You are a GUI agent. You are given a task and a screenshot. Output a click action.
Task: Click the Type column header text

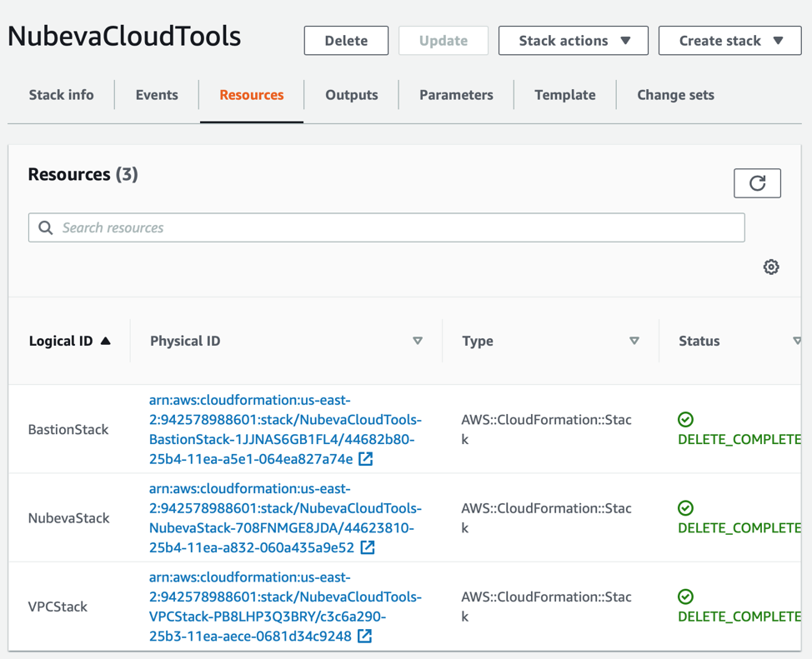[478, 341]
